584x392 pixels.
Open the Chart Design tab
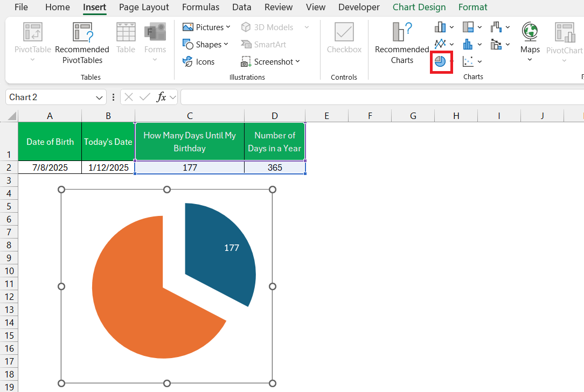(x=419, y=7)
